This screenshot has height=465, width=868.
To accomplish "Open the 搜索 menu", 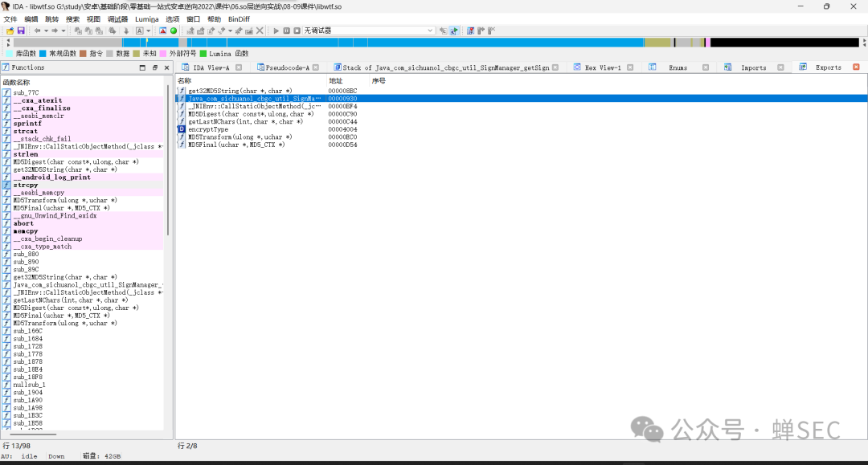I will 72,19.
